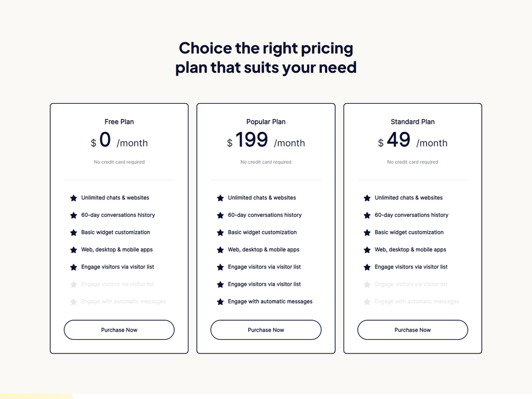Click Free Plan's 'No credit card required' note
Screen dimensions: 532x399
[119, 162]
